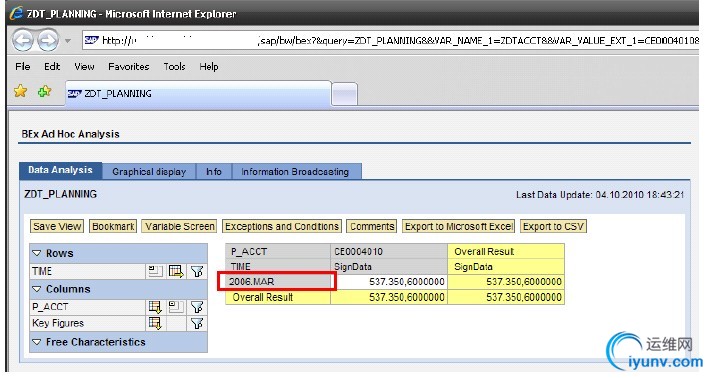Select P_ACCT characteristic in Columns
The image size is (709, 378).
pyautogui.click(x=50, y=307)
